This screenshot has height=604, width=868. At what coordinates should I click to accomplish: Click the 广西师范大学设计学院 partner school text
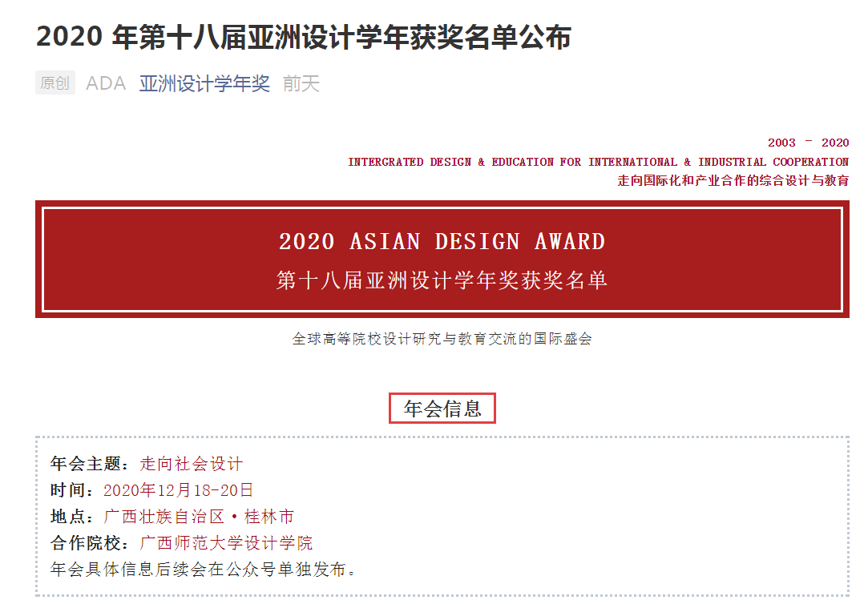pos(226,542)
